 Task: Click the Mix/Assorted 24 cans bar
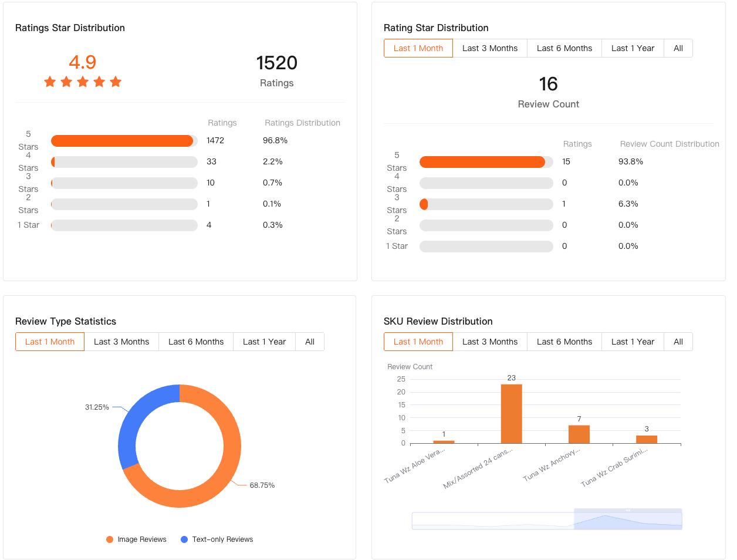pos(511,414)
